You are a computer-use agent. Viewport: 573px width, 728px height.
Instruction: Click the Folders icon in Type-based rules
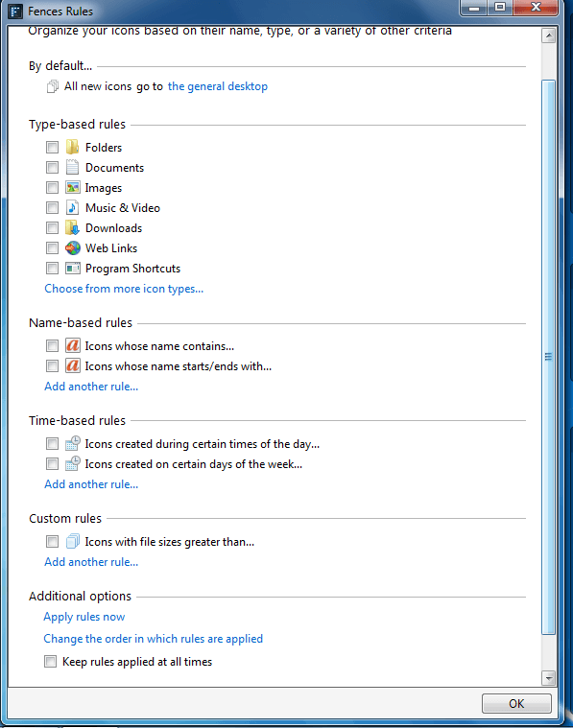72,147
